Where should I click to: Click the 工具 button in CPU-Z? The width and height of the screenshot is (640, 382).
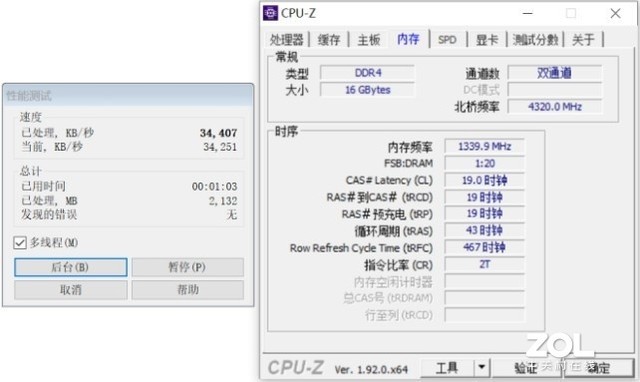447,368
